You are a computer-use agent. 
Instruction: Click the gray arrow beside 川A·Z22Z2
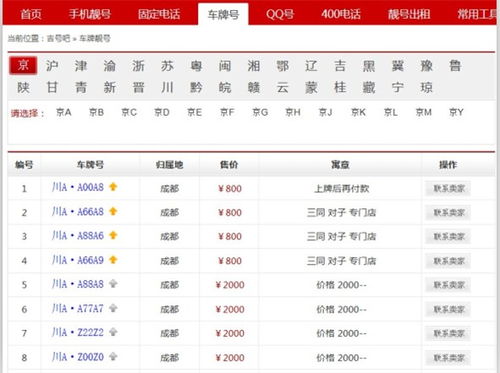[x=113, y=332]
